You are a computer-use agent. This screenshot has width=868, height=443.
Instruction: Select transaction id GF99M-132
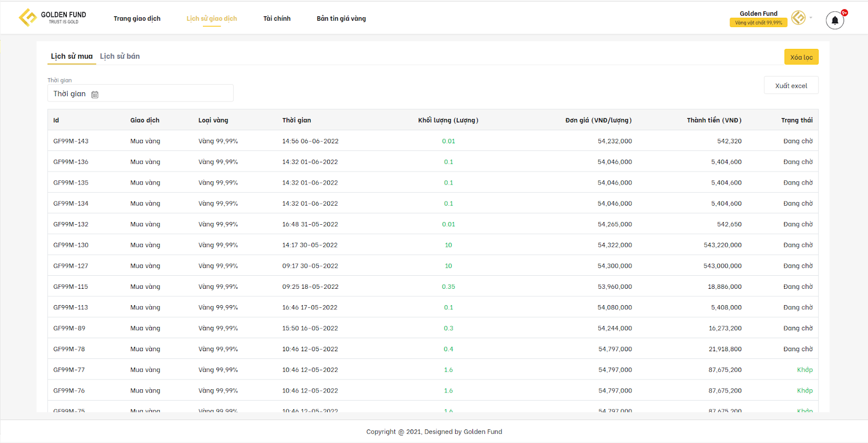point(71,224)
